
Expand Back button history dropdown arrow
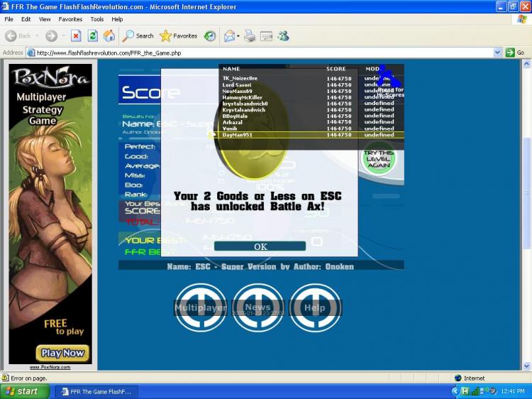pos(37,35)
